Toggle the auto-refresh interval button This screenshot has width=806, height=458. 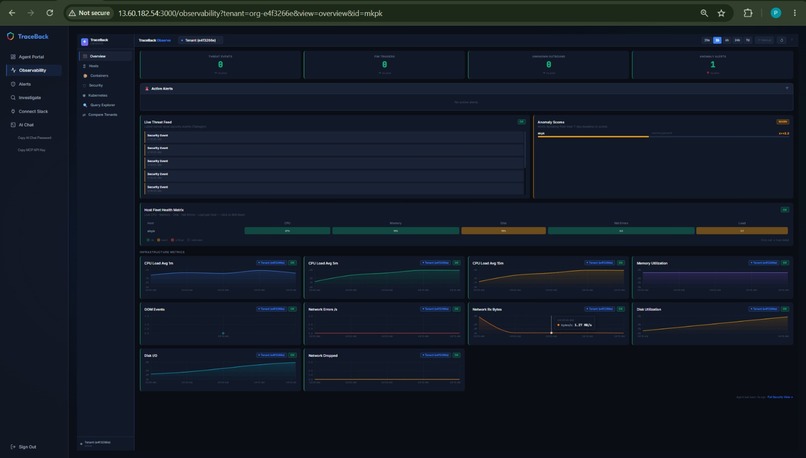click(764, 40)
